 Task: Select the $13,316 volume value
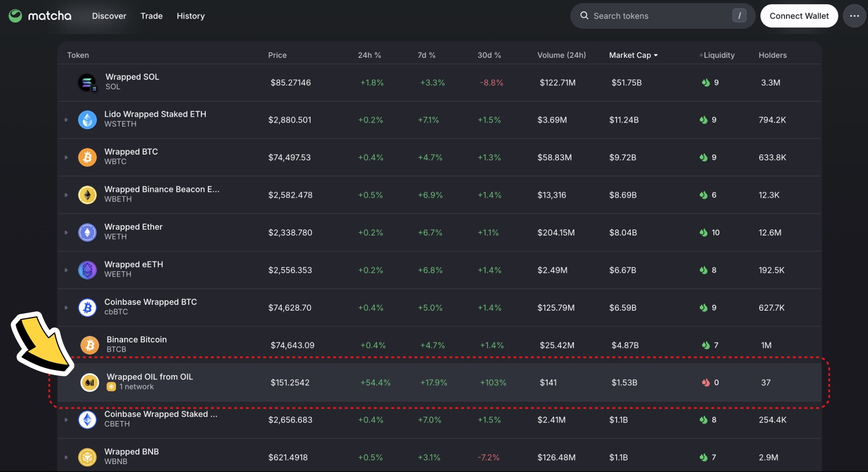pyautogui.click(x=552, y=195)
